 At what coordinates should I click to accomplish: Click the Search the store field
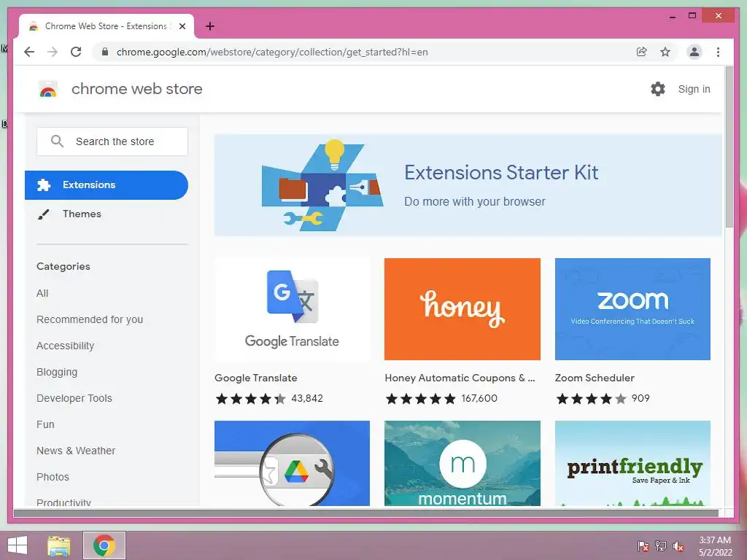click(x=112, y=141)
